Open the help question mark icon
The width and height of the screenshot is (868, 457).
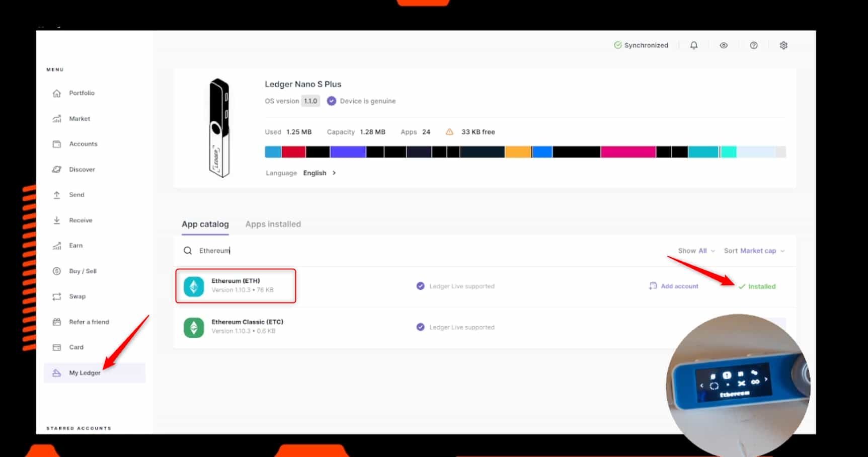(753, 45)
